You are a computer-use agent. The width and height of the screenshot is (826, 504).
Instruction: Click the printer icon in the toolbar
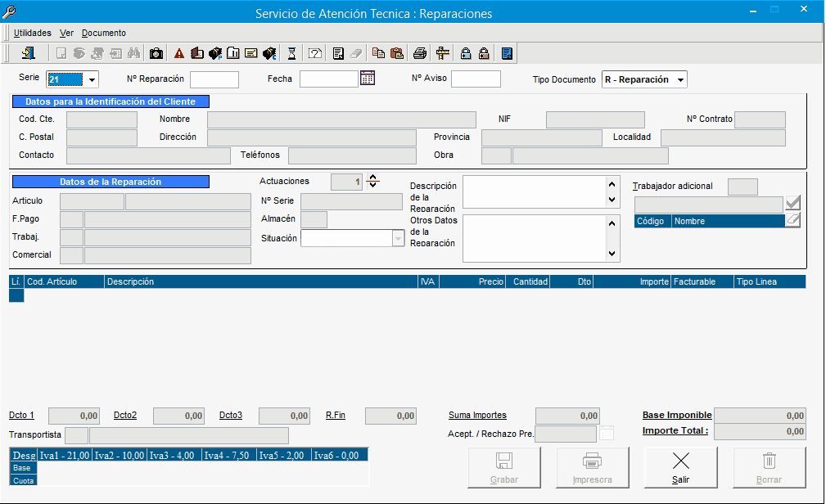(420, 53)
